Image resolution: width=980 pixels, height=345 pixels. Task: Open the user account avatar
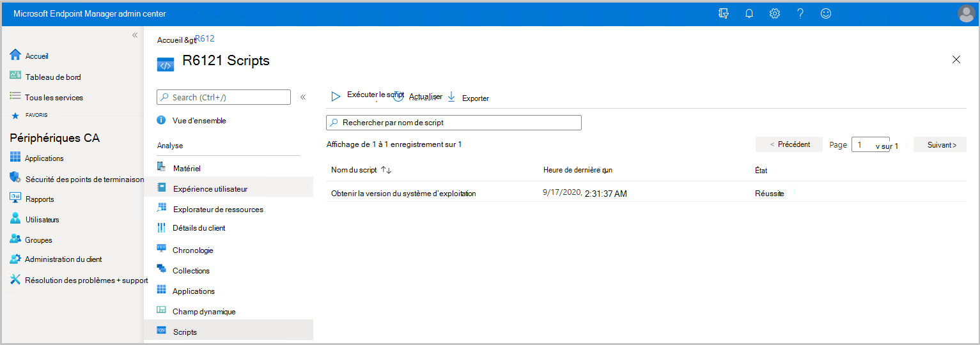(x=967, y=13)
